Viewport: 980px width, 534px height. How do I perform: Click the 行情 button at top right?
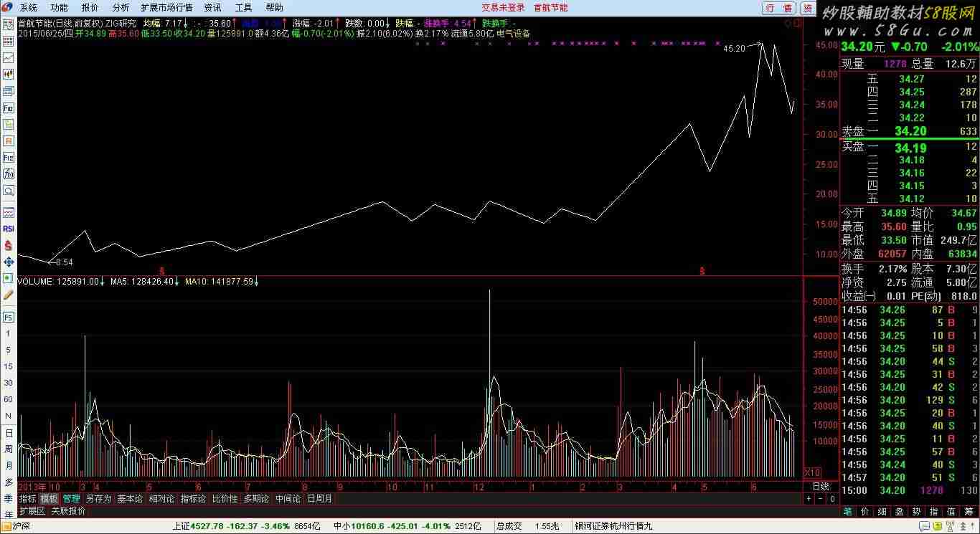click(779, 8)
